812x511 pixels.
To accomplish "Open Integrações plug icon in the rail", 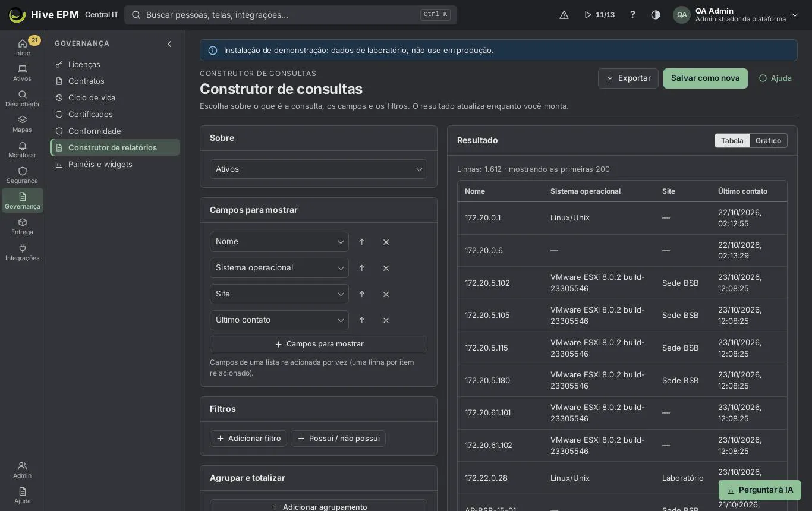I will coord(22,253).
